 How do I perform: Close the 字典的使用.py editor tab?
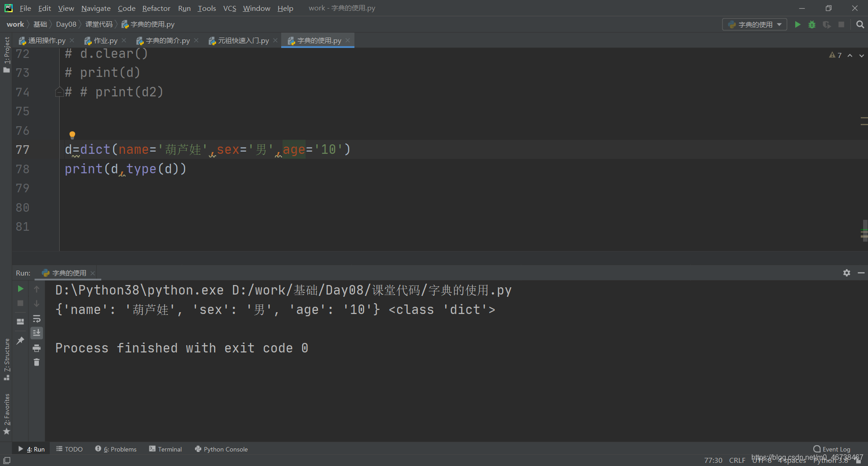tap(348, 40)
